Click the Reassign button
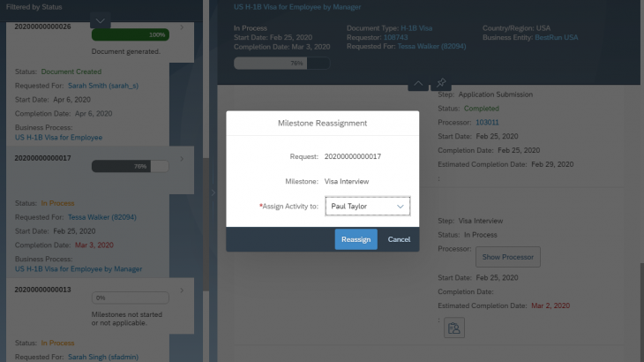 [x=356, y=239]
